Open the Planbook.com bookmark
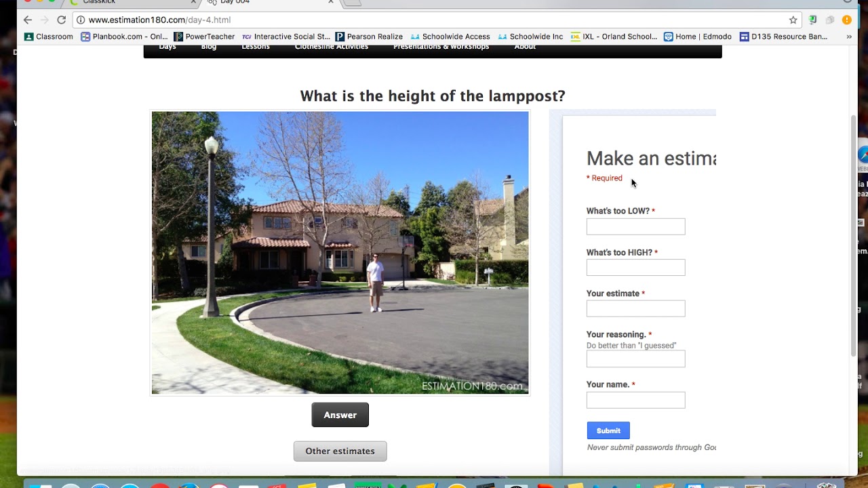 (124, 37)
